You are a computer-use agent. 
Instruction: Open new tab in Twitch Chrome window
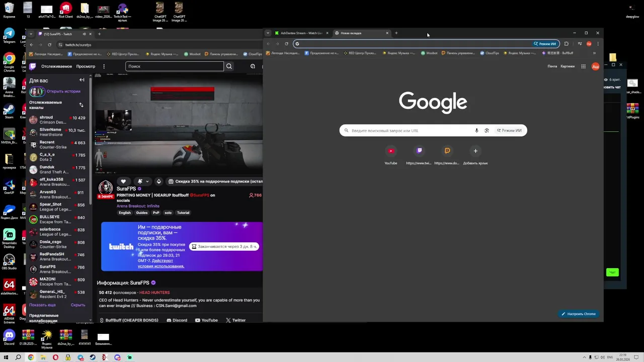[99, 34]
